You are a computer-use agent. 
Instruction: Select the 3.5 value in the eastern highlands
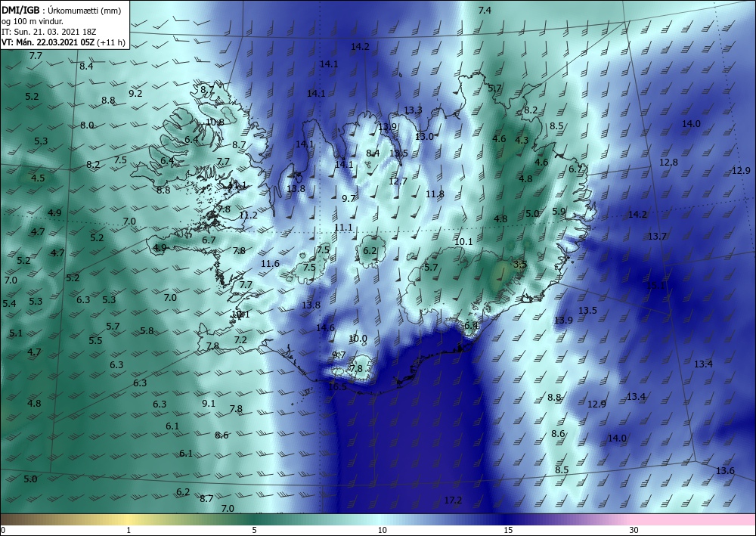(520, 264)
